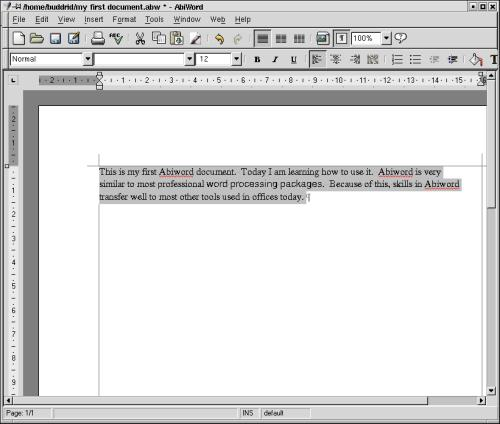The image size is (500, 424).
Task: Click the horizontal scrollbar right arrow
Action: pos(482,400)
